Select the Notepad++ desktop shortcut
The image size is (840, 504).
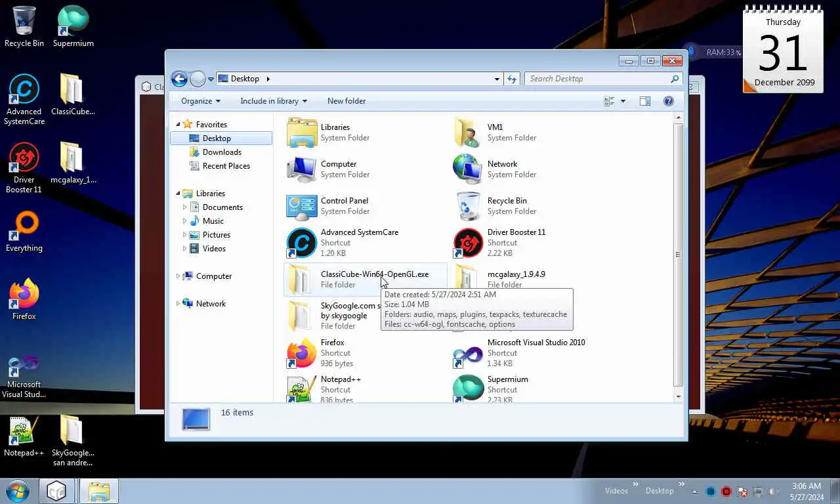(x=24, y=436)
